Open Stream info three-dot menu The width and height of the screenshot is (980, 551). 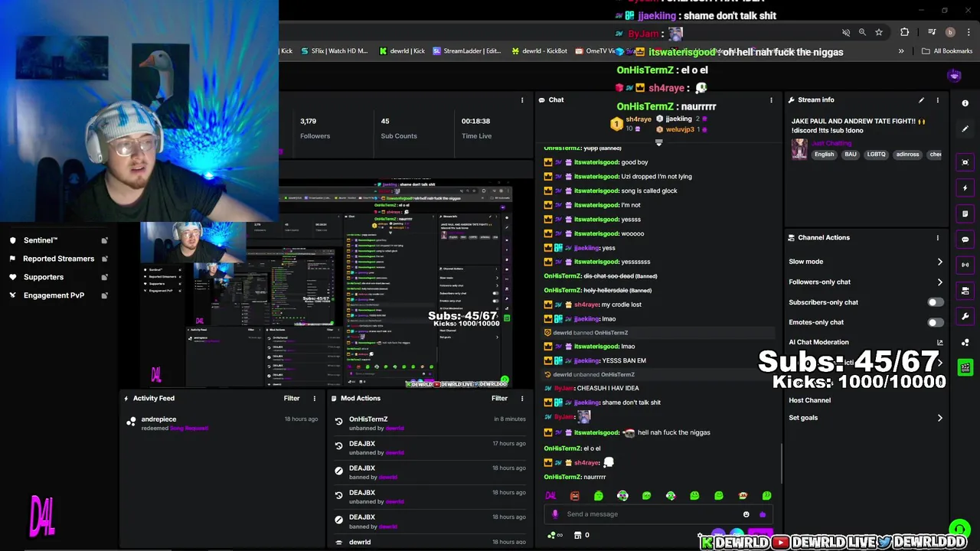click(937, 99)
